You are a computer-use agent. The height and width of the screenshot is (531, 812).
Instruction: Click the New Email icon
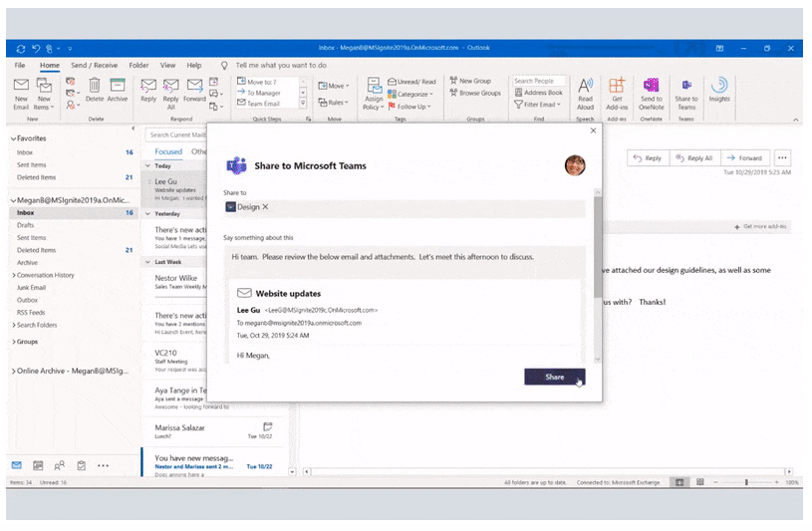pyautogui.click(x=21, y=94)
